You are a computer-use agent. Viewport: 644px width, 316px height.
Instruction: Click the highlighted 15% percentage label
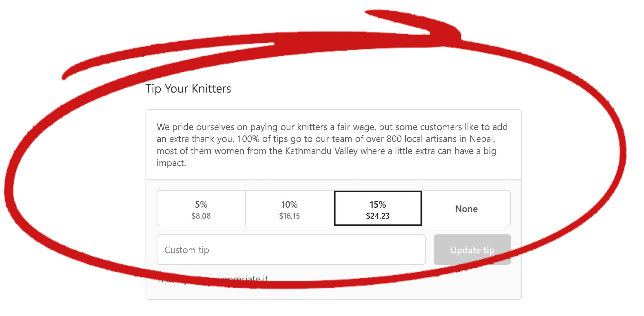point(378,204)
